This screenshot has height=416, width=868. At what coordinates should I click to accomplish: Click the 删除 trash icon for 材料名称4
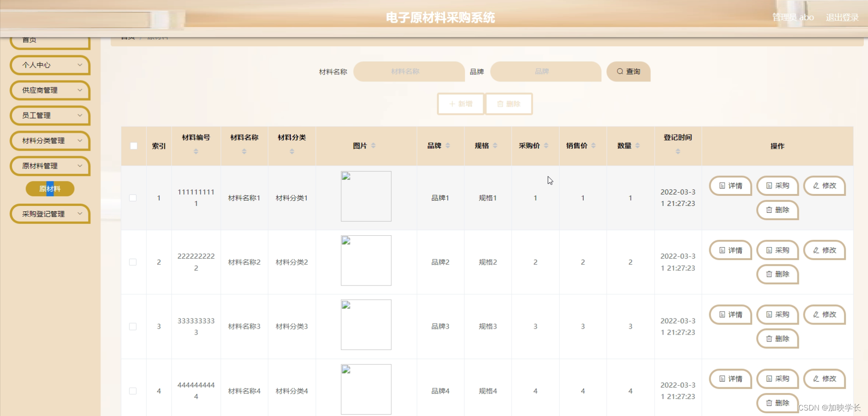click(x=769, y=403)
